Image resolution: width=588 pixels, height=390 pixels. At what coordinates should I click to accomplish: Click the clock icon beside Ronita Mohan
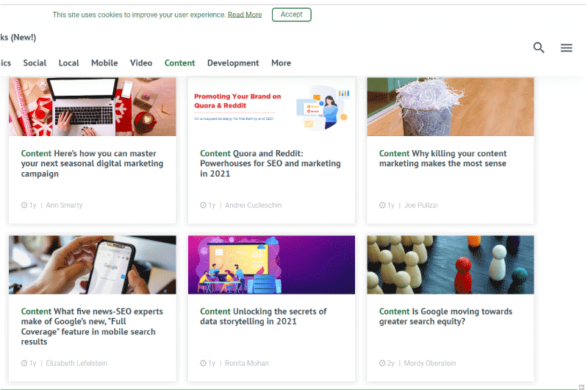(x=203, y=364)
